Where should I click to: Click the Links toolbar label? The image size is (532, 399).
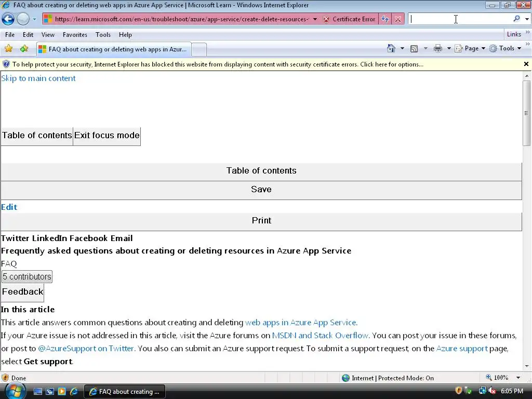click(x=514, y=34)
